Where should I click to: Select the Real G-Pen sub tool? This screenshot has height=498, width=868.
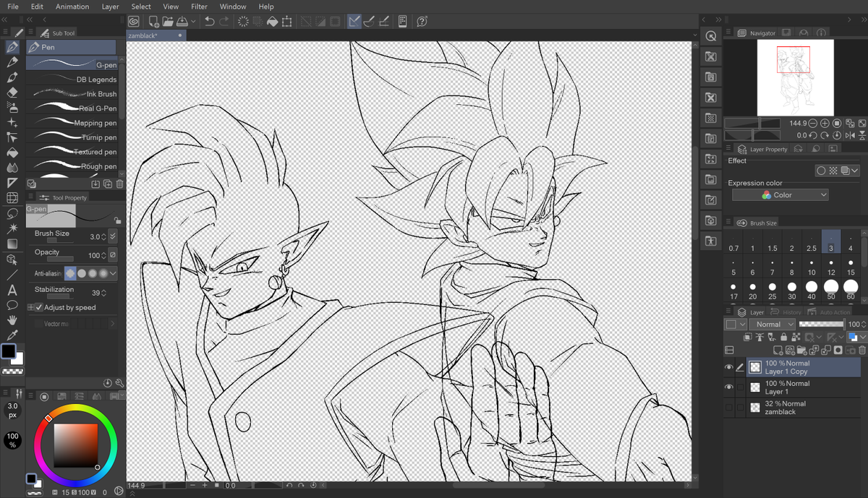coord(72,108)
